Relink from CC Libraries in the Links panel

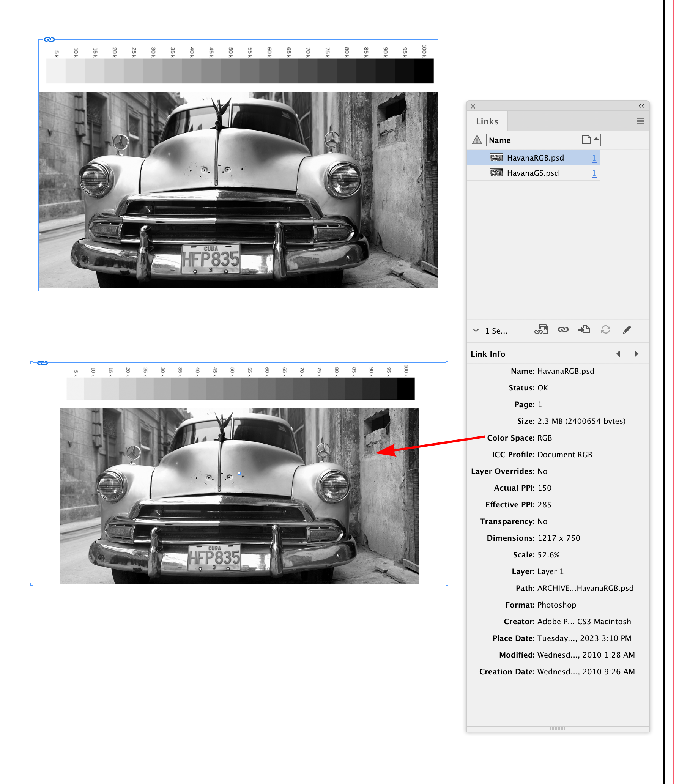[541, 330]
